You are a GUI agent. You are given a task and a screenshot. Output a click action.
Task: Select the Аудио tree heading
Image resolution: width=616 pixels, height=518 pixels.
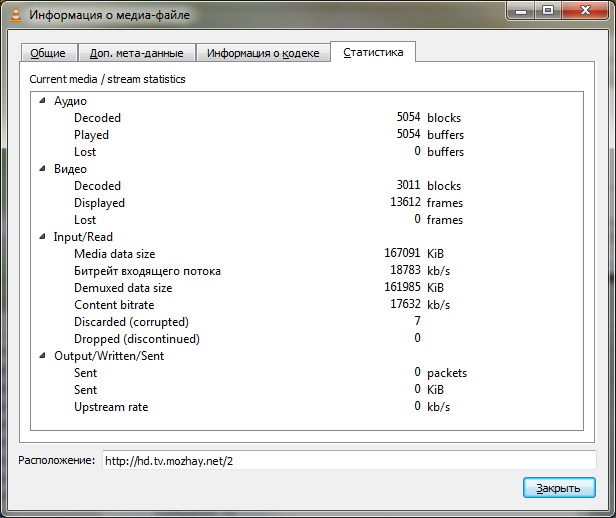pos(70,101)
